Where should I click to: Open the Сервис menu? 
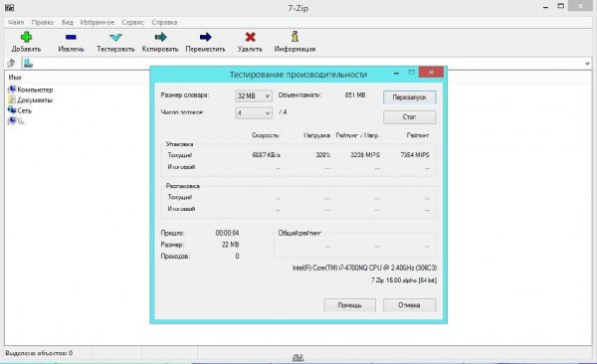coord(133,23)
